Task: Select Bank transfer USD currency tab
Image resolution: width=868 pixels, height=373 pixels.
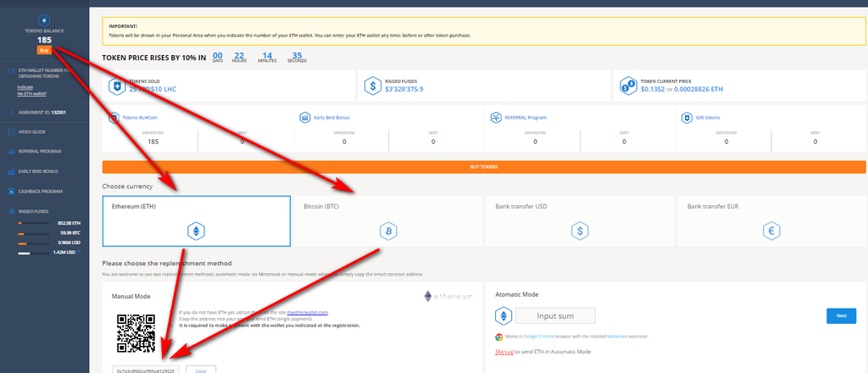Action: coord(580,220)
